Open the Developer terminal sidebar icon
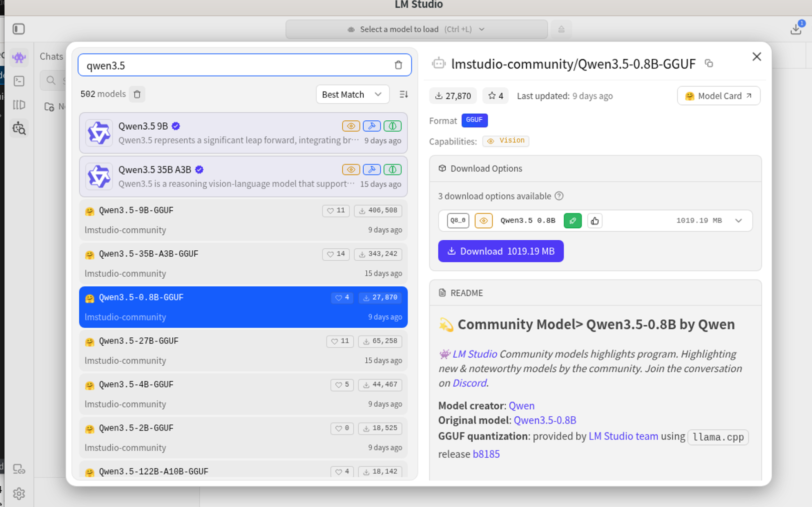The image size is (812, 507). pos(19,81)
